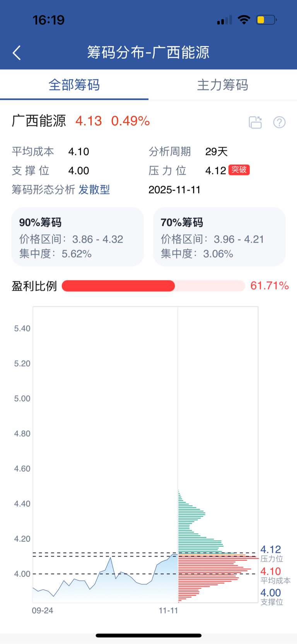
Task: Tap the back arrow icon
Action: 17,53
